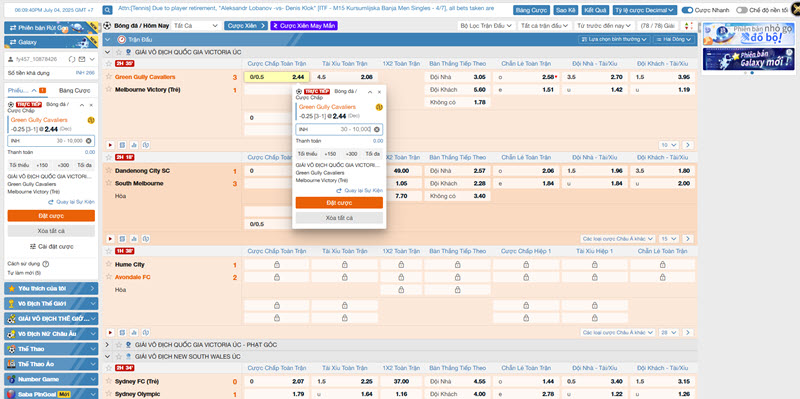The image size is (800, 399).
Task: Favorite the Melbourne Victory (Trẻ) team star
Action: 108,89
